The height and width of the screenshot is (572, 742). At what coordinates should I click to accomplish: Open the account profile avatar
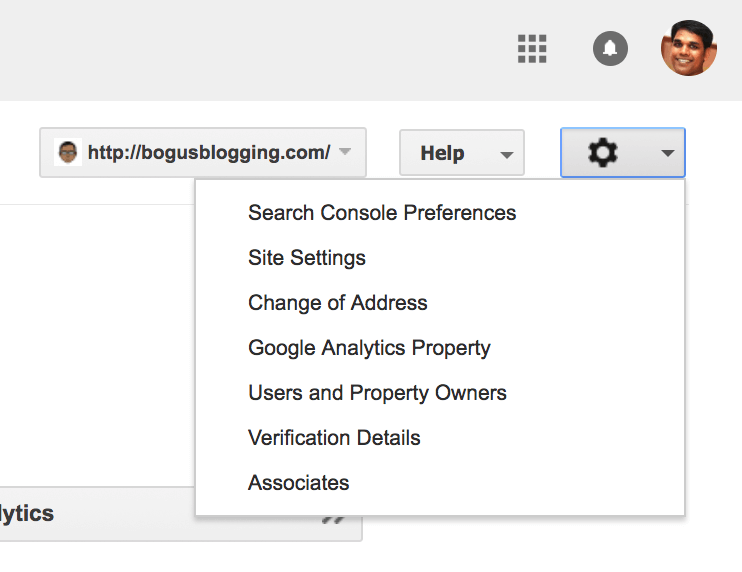(x=689, y=48)
